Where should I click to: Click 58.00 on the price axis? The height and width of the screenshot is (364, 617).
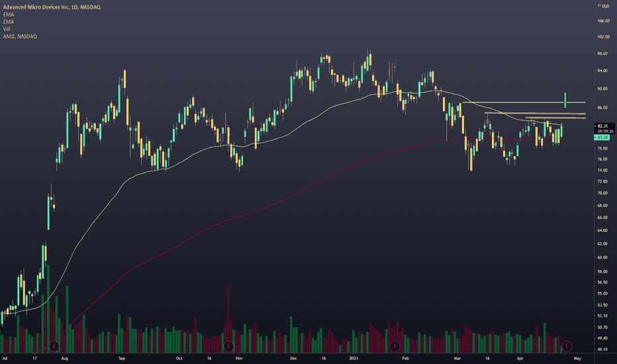point(602,271)
